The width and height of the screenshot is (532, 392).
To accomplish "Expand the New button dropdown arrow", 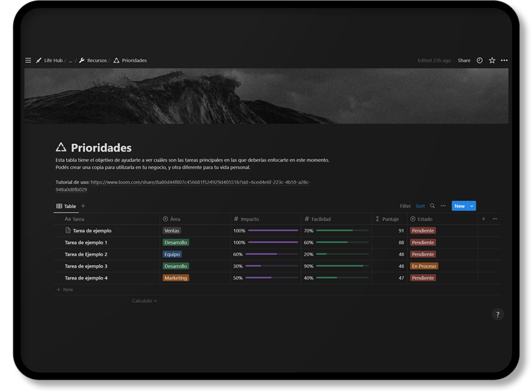I will point(472,206).
